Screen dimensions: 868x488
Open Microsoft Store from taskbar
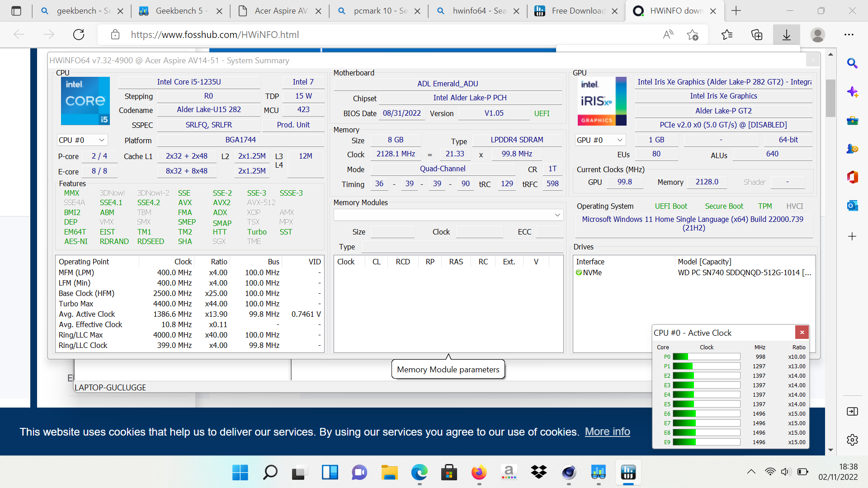pos(449,473)
